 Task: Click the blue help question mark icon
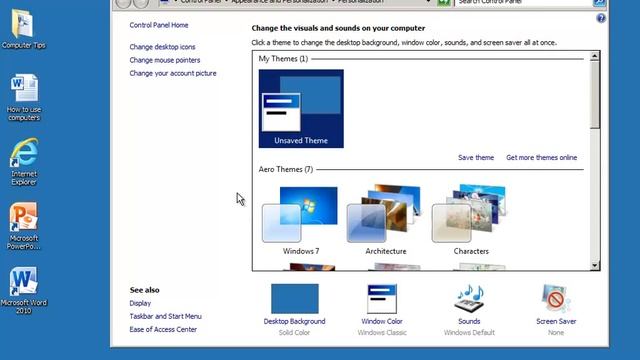pos(601,18)
